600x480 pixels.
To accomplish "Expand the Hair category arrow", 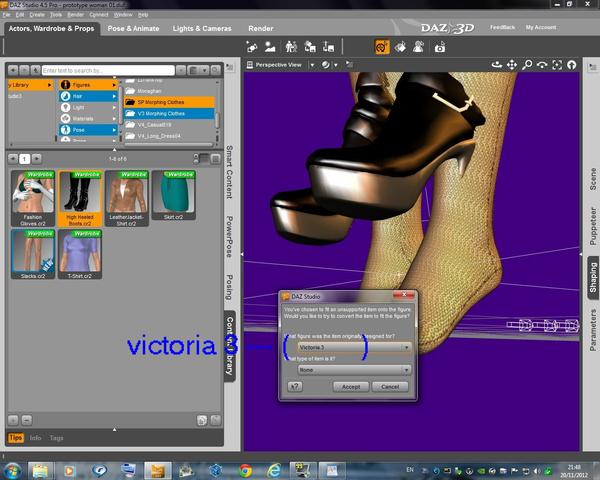I will tap(114, 96).
